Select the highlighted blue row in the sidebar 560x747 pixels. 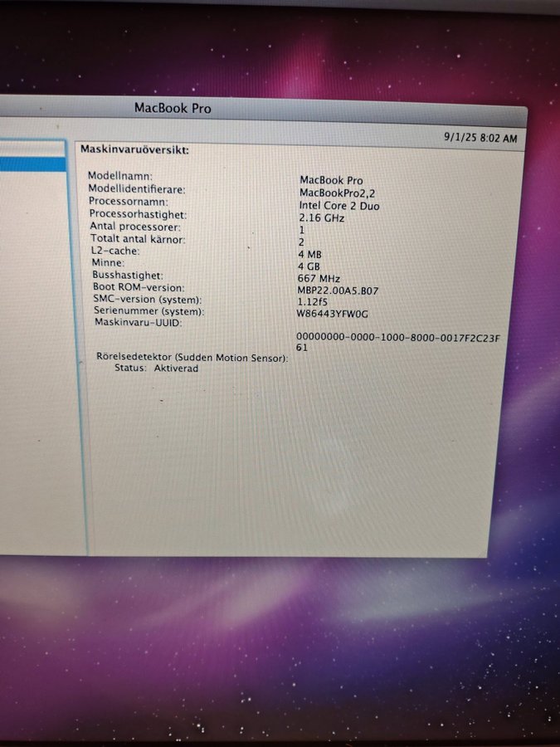(33, 164)
